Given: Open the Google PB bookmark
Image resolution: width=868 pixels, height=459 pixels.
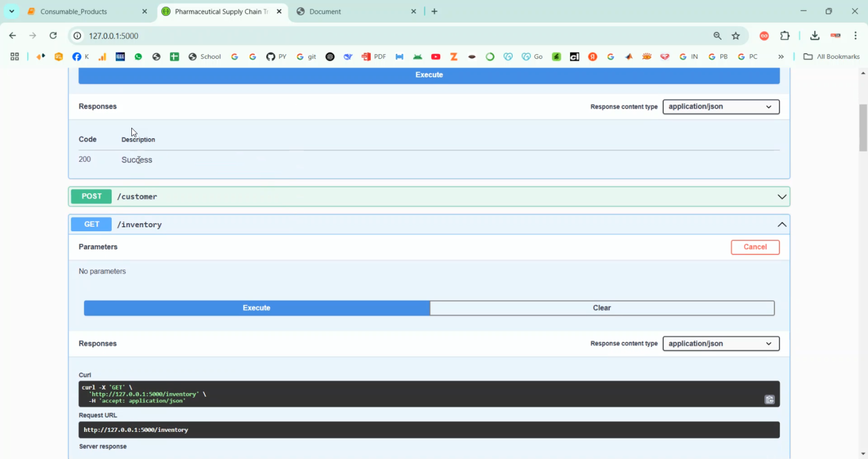Looking at the screenshot, I should pos(718,57).
